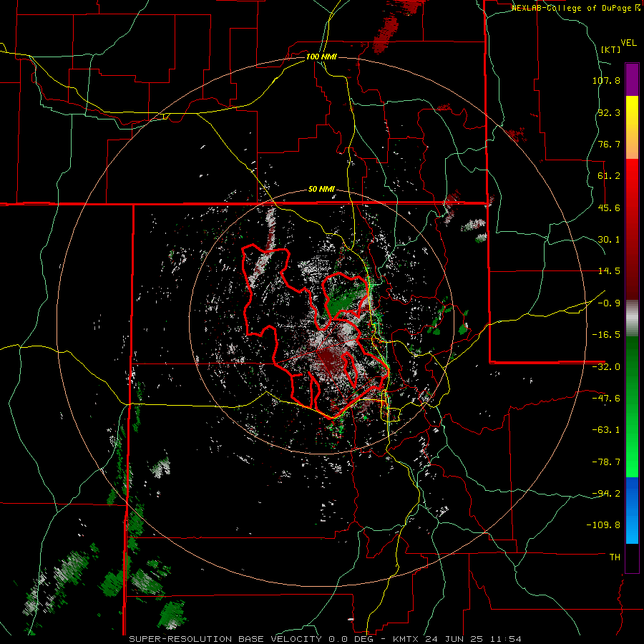The image size is (644, 644).
Task: Click the purple segment of the velocity color bar
Action: (632, 79)
